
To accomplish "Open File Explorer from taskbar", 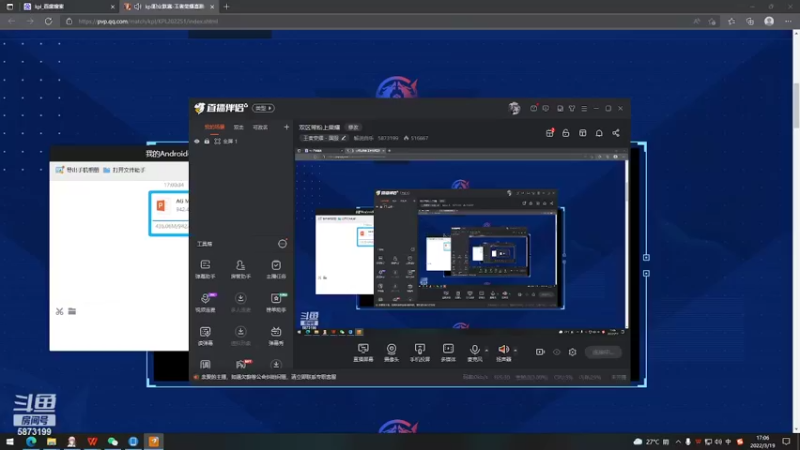I will [52, 441].
